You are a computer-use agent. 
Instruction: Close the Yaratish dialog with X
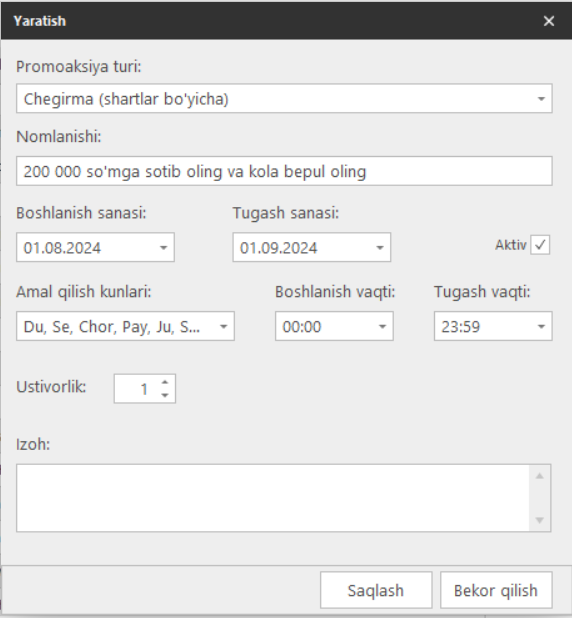pyautogui.click(x=549, y=21)
